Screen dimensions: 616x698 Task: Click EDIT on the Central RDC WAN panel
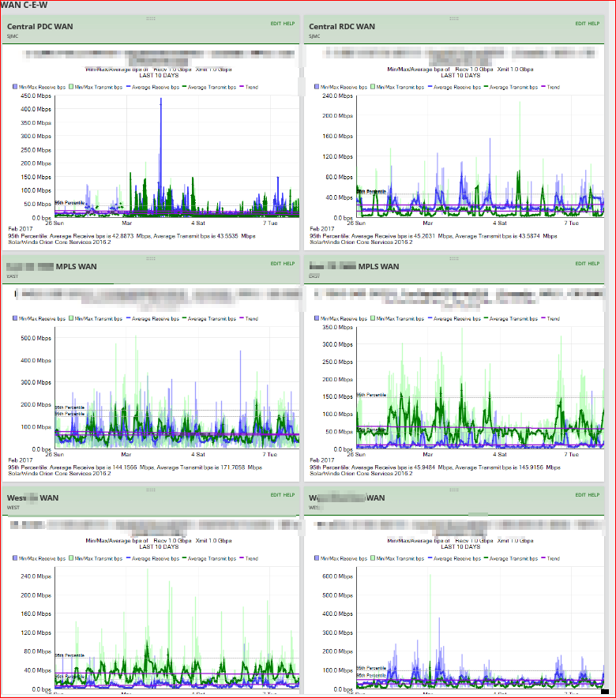click(580, 24)
